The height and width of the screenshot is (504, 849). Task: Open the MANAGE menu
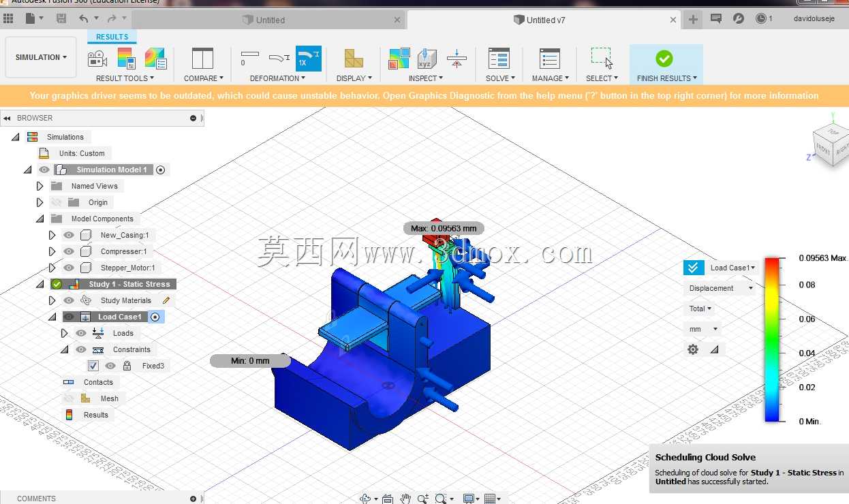[x=551, y=78]
